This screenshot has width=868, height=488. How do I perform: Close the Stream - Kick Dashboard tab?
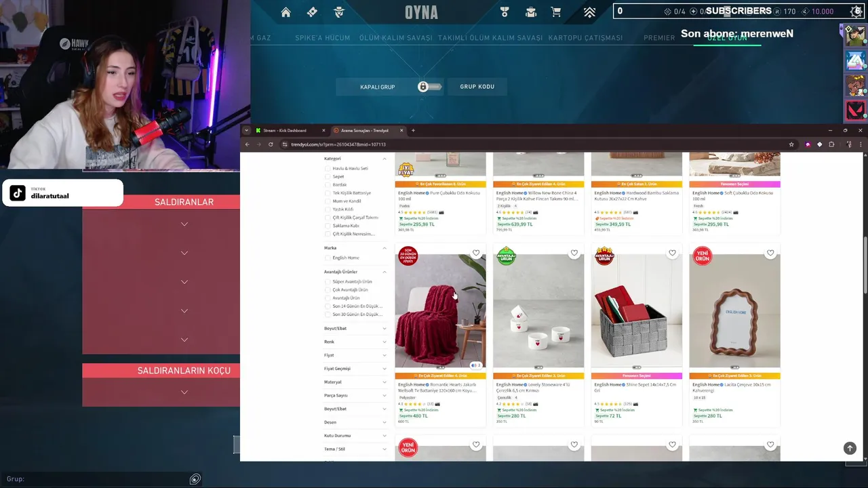323,130
